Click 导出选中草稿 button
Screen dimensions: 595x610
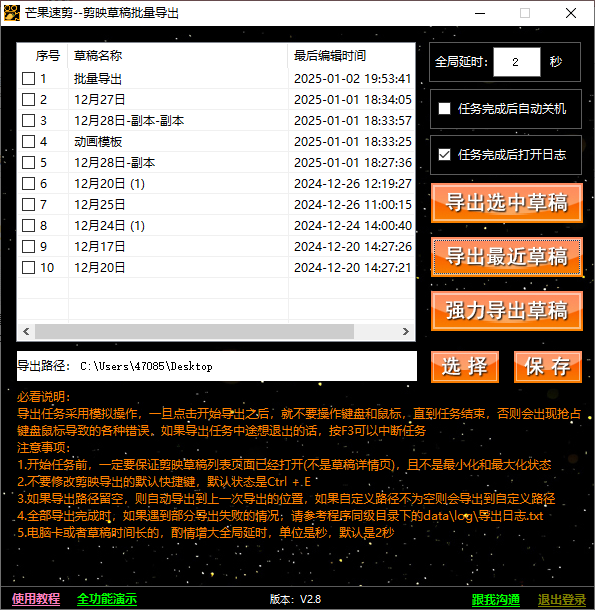click(x=507, y=203)
